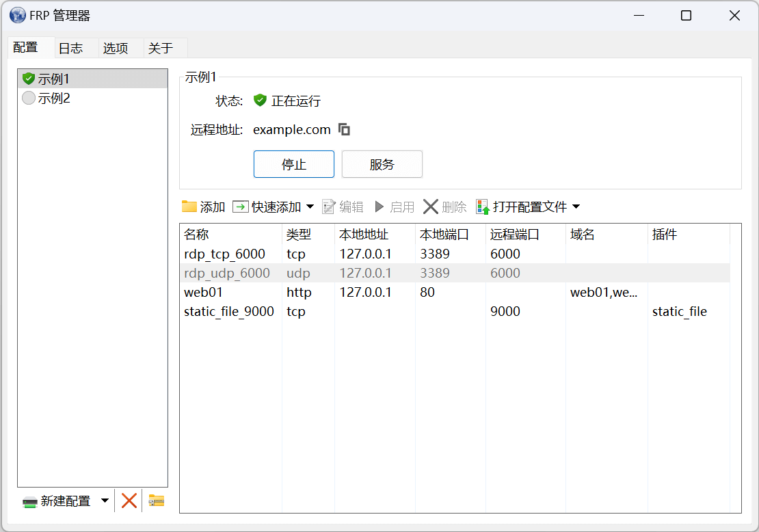The image size is (759, 532).
Task: Click the 启用 enable proxy arrow icon
Action: point(380,206)
